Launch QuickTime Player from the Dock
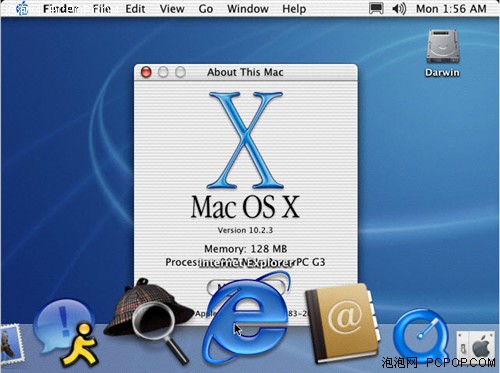 [421, 335]
